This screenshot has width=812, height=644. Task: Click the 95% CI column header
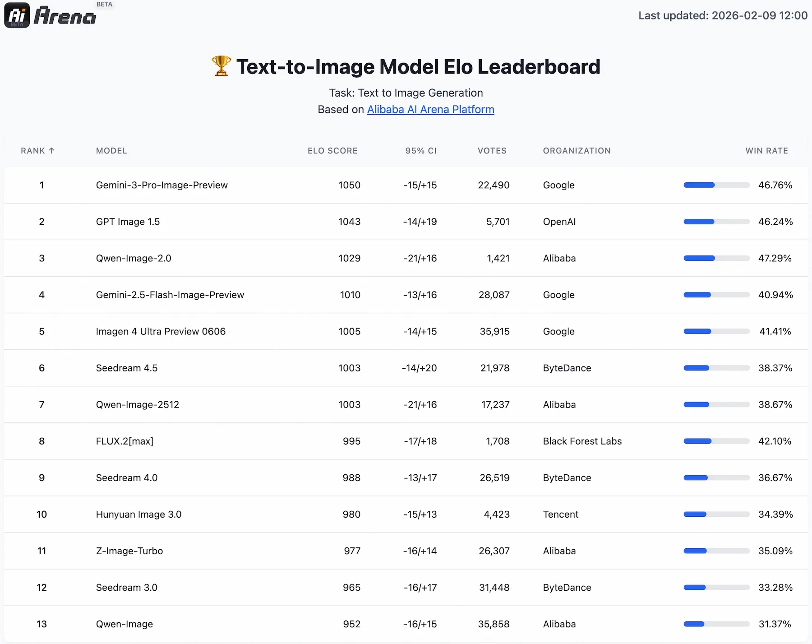tap(420, 150)
